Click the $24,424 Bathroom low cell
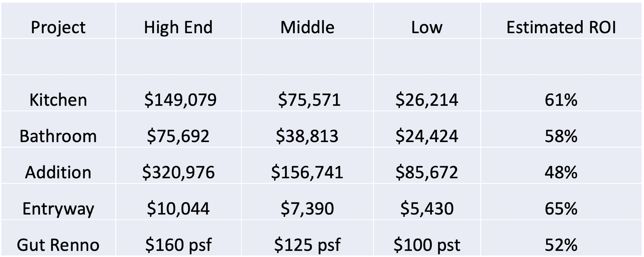Screen dimensions: 644x257 tap(427, 136)
